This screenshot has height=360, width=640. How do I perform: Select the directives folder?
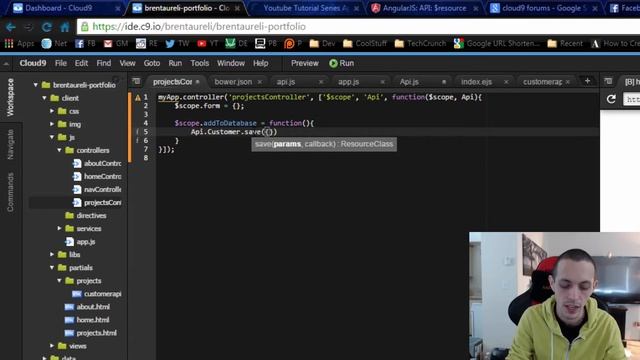86,216
